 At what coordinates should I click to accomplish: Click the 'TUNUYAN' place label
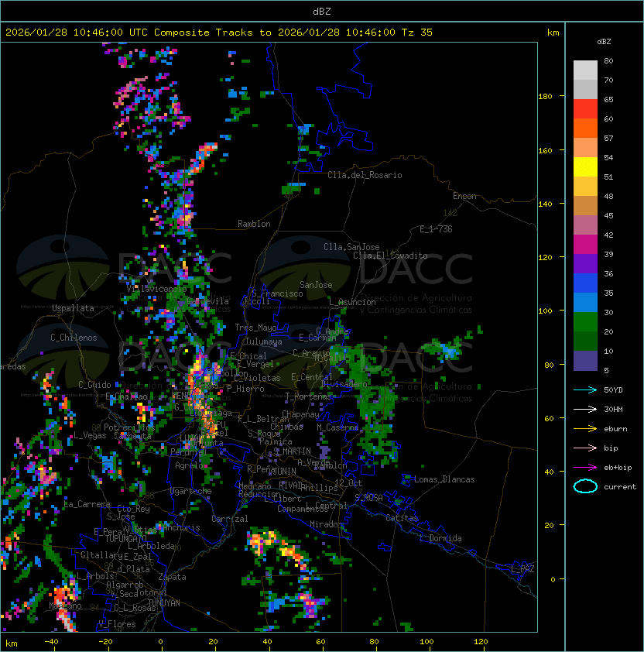(164, 603)
